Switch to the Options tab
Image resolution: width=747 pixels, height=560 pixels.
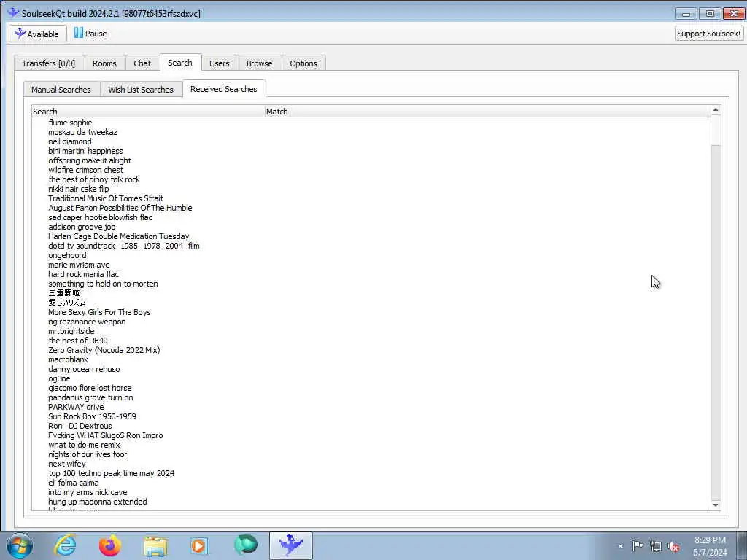pos(303,63)
